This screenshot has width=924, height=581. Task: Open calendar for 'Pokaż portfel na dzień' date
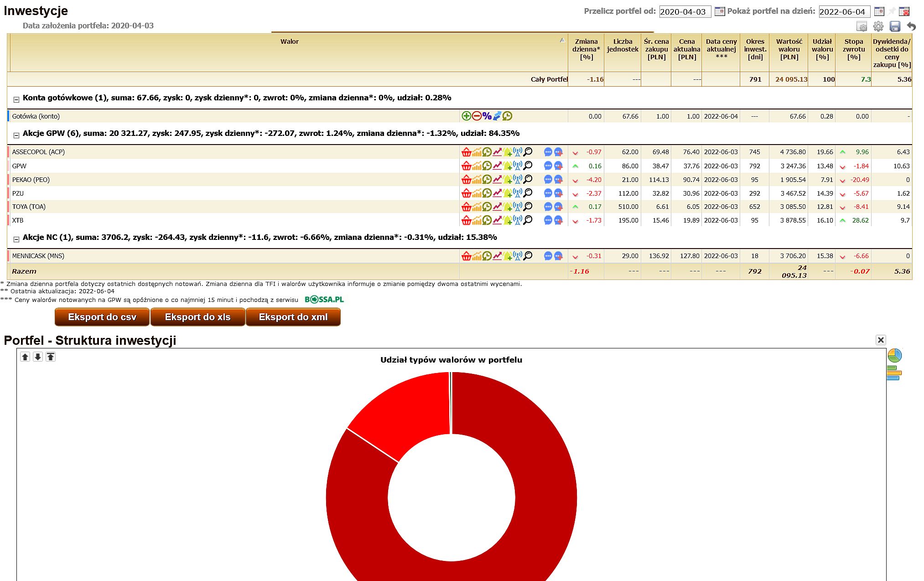coord(879,11)
